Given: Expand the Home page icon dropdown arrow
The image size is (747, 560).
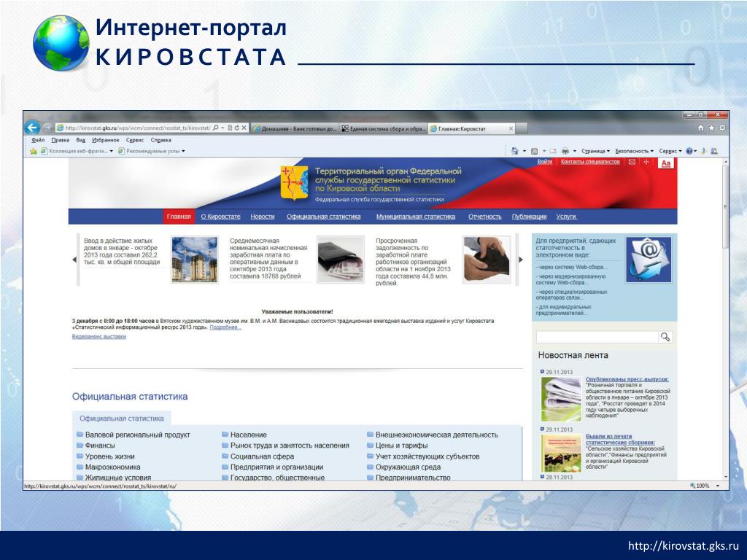Looking at the screenshot, I should 524,151.
